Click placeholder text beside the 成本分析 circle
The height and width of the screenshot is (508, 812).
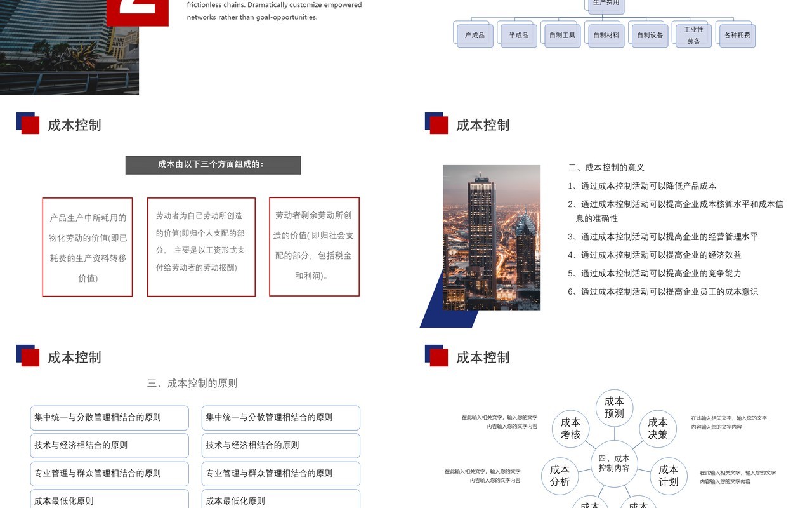coord(483,476)
